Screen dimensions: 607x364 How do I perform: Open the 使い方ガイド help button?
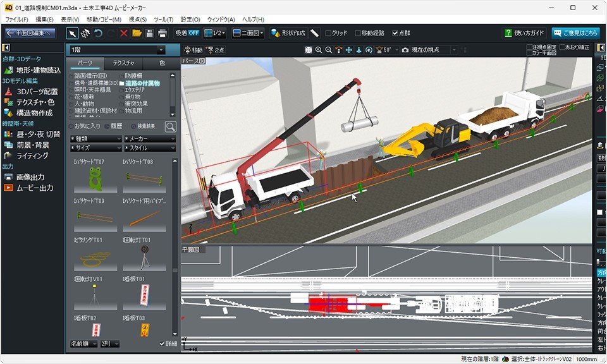coord(524,33)
